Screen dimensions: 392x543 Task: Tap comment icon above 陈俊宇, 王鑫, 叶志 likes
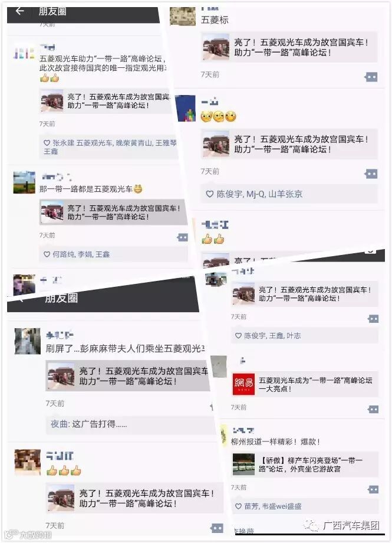coord(373,319)
